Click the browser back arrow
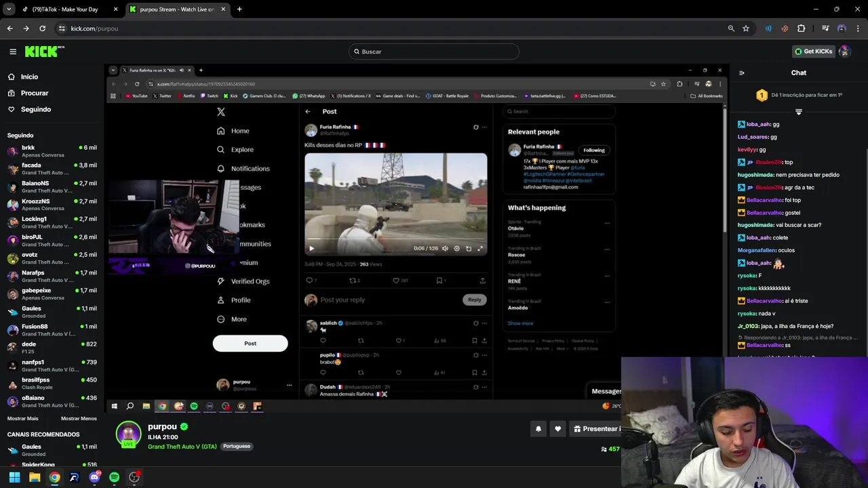Screen dimensions: 868x488 (9, 28)
